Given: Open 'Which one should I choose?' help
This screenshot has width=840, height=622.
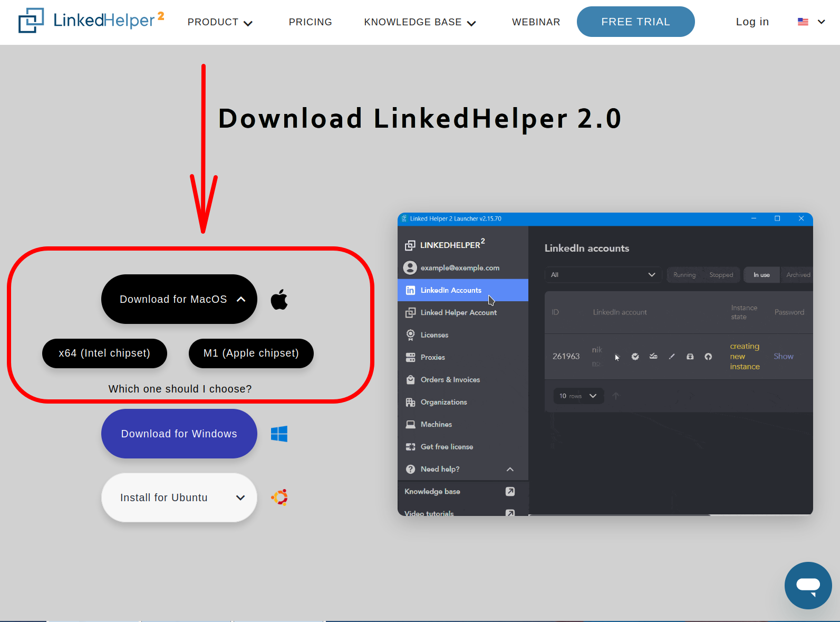Looking at the screenshot, I should [x=180, y=389].
